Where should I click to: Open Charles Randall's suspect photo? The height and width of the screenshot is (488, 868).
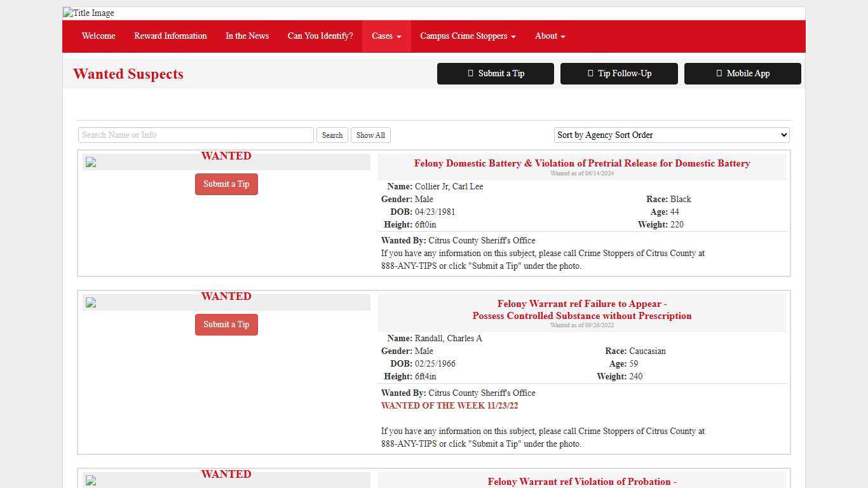click(91, 303)
